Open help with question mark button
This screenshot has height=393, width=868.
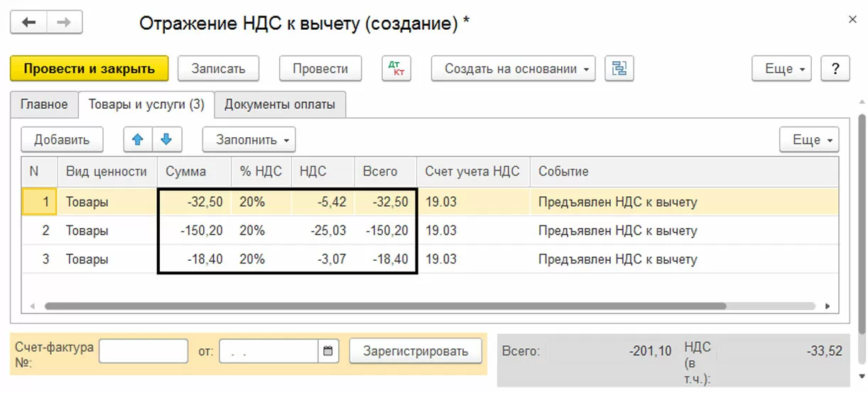[x=835, y=69]
